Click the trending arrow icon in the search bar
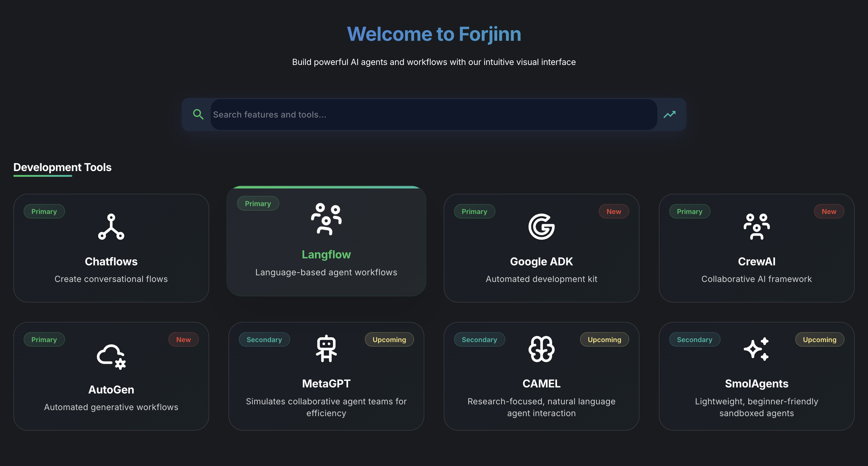The width and height of the screenshot is (868, 466). [x=669, y=115]
